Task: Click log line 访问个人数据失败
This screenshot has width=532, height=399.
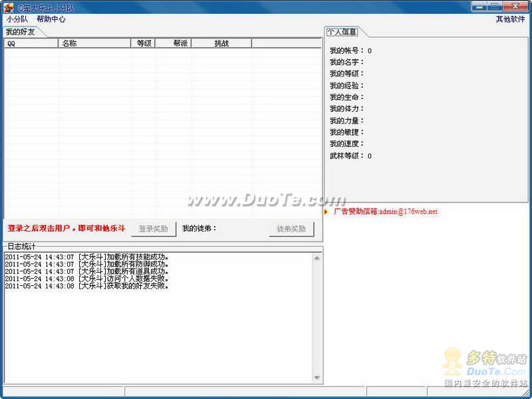Action: (x=87, y=279)
